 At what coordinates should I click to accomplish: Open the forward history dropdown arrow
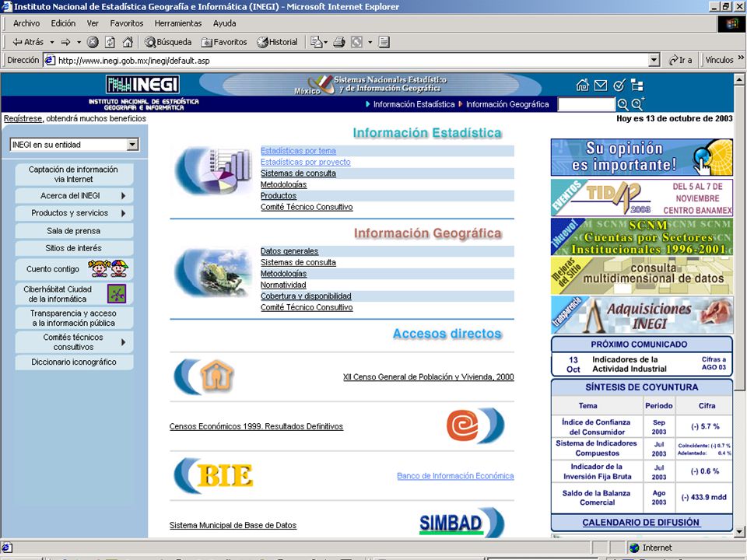[x=79, y=42]
